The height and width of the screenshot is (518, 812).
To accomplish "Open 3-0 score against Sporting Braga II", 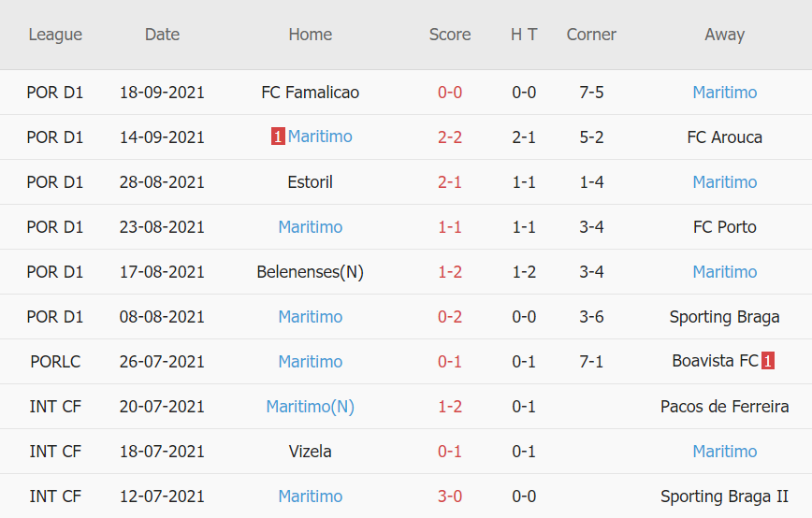I will (450, 496).
